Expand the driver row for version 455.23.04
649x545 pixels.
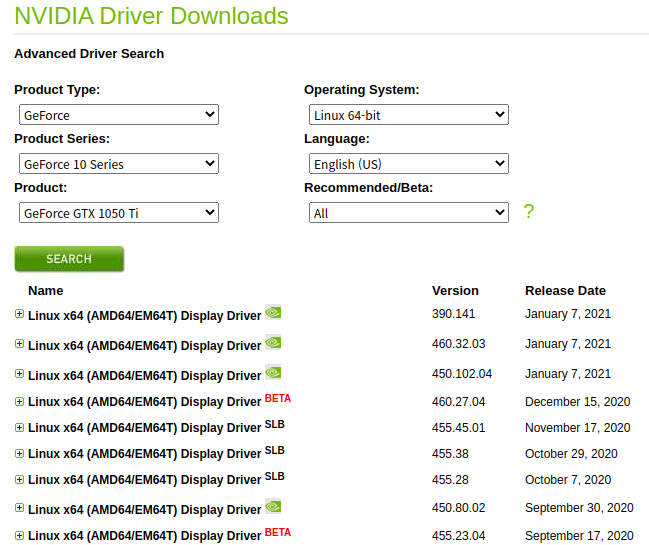click(19, 535)
